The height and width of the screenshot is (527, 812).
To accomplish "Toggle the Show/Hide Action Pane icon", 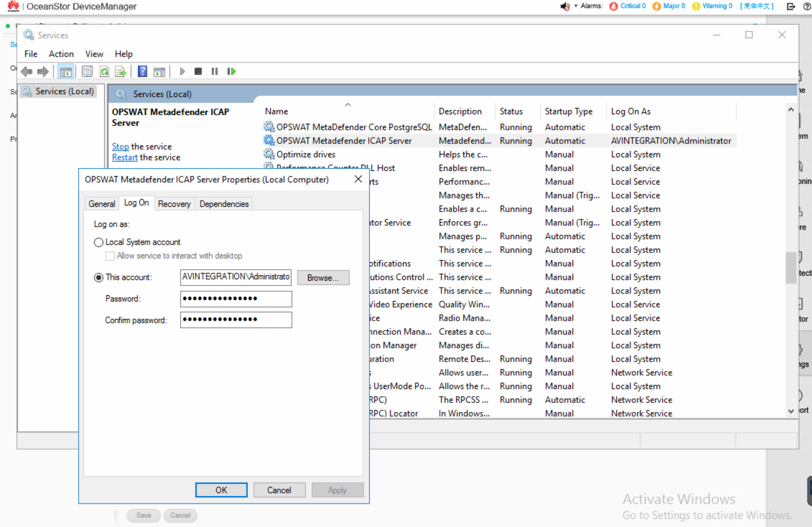I will click(159, 72).
